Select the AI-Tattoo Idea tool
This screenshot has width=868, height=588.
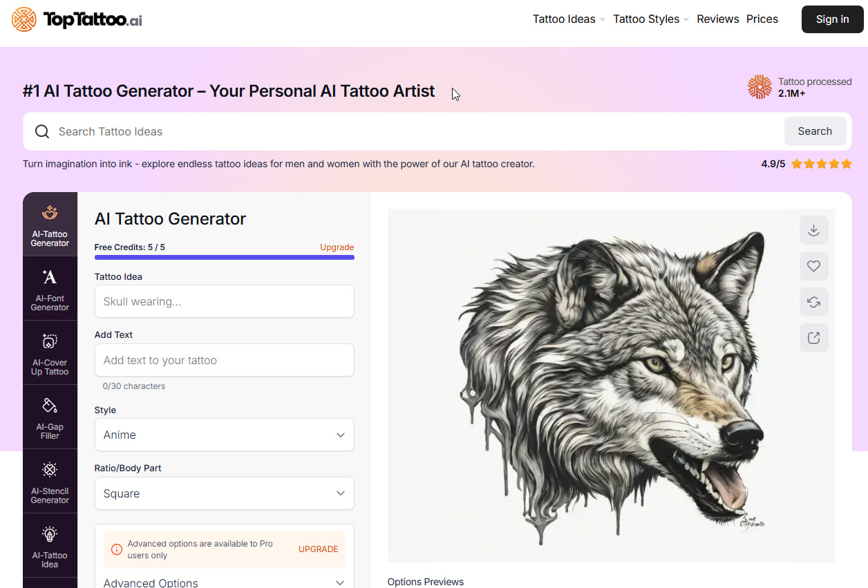click(49, 546)
